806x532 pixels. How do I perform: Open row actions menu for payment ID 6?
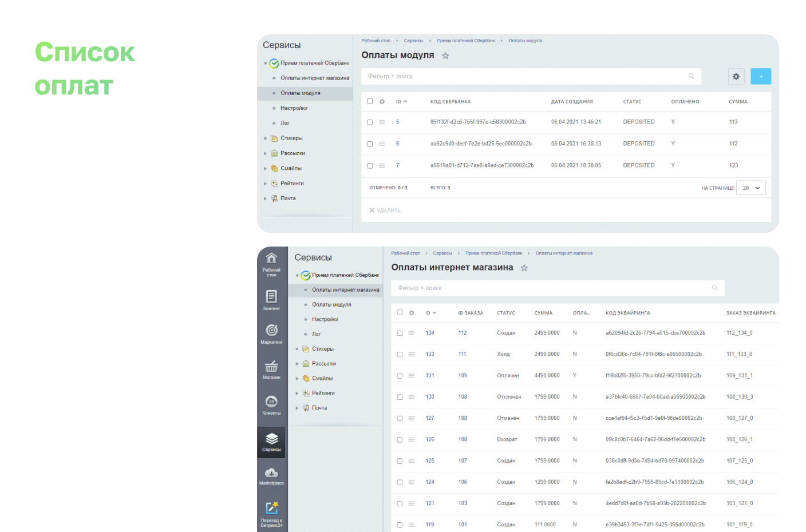coord(382,144)
